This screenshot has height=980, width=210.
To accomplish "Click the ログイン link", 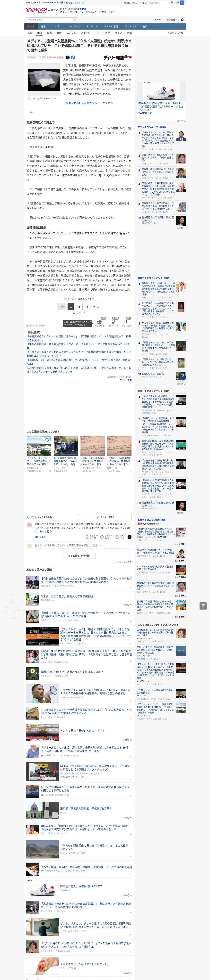I will [64, 12].
